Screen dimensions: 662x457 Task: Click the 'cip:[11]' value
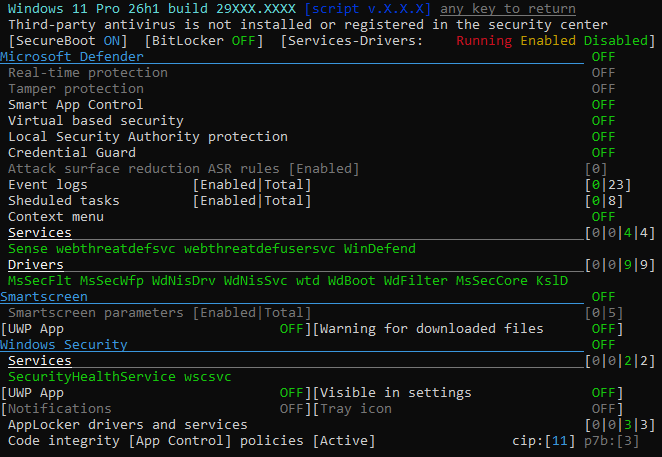543,441
